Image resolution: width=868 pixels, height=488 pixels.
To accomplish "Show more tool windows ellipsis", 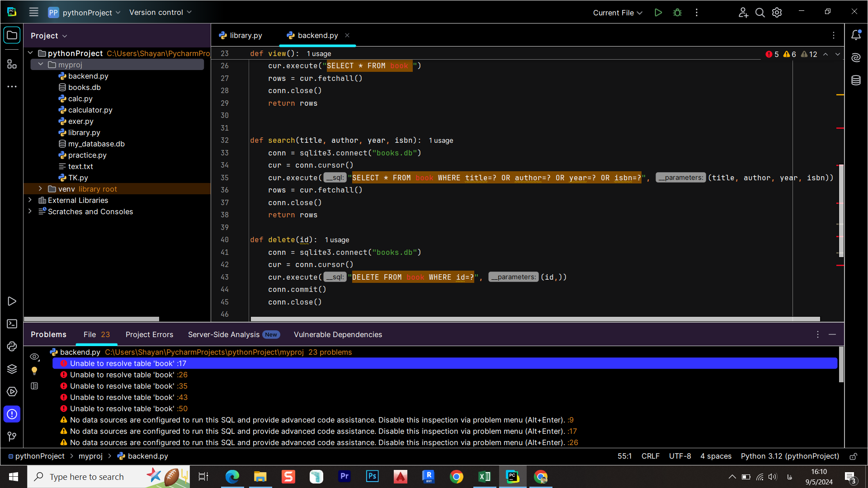I will click(x=12, y=86).
